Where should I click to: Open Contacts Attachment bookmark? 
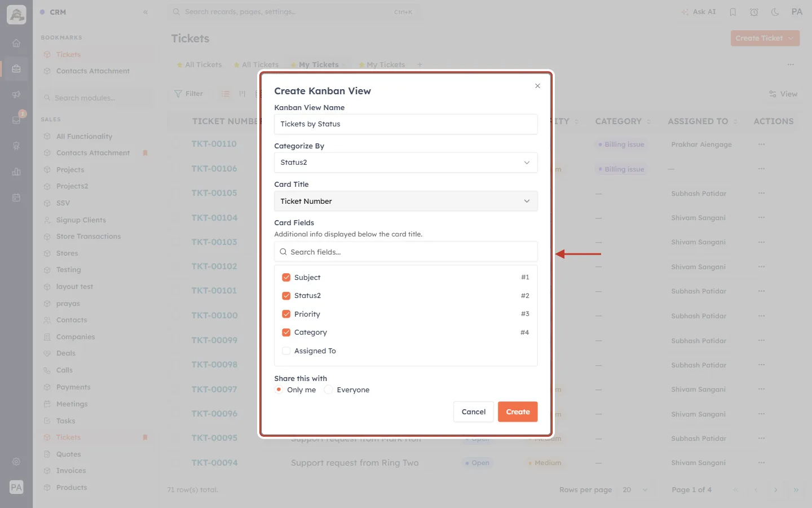tap(93, 71)
